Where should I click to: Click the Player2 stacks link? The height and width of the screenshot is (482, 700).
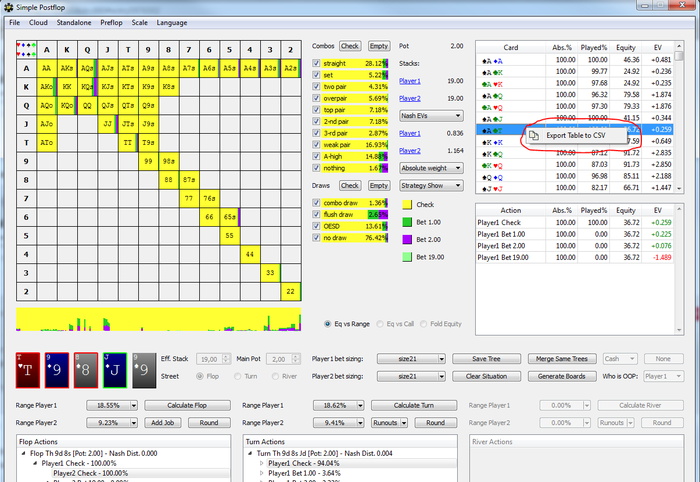[410, 98]
